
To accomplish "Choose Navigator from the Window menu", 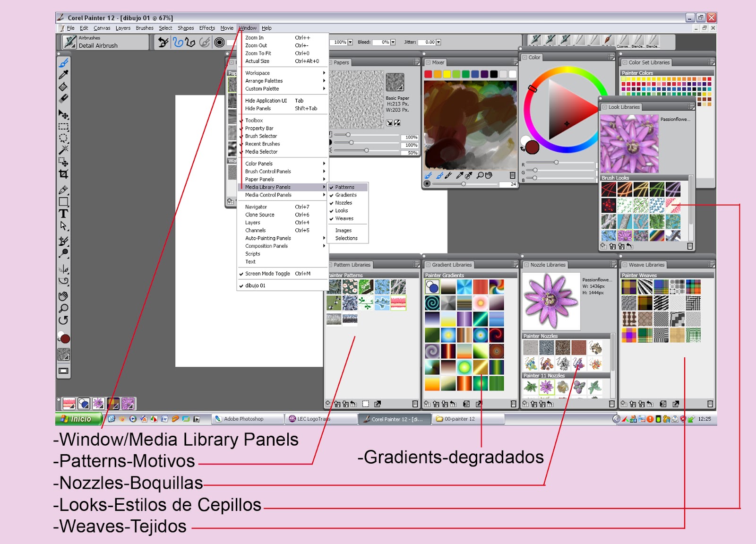I will [283, 207].
